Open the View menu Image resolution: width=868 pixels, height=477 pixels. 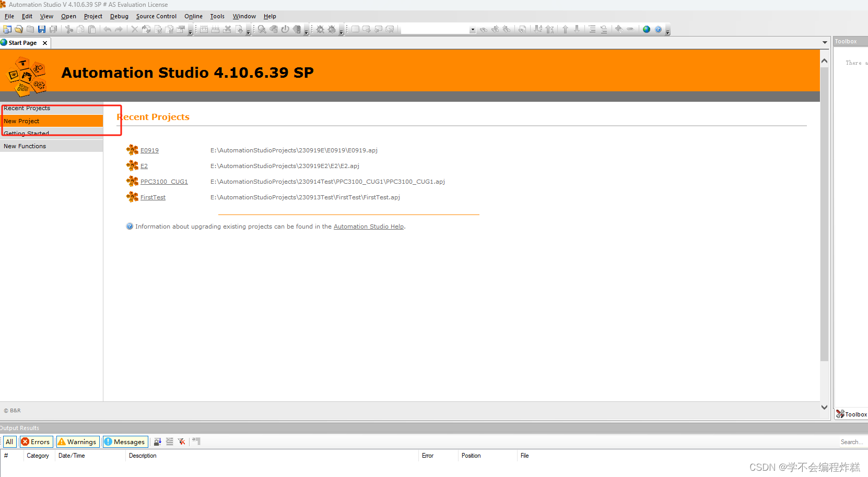[46, 16]
